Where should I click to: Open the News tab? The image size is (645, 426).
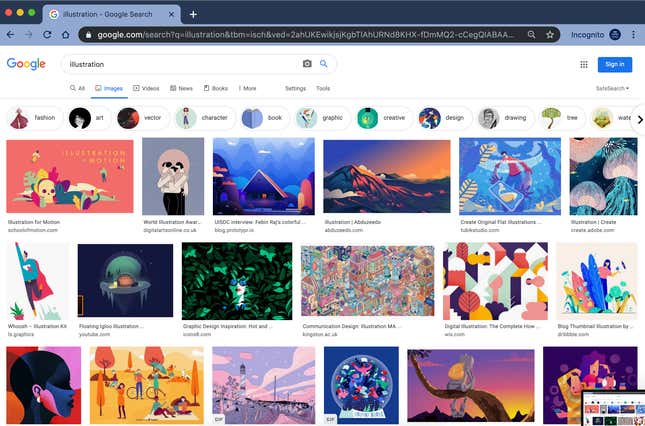[x=181, y=88]
